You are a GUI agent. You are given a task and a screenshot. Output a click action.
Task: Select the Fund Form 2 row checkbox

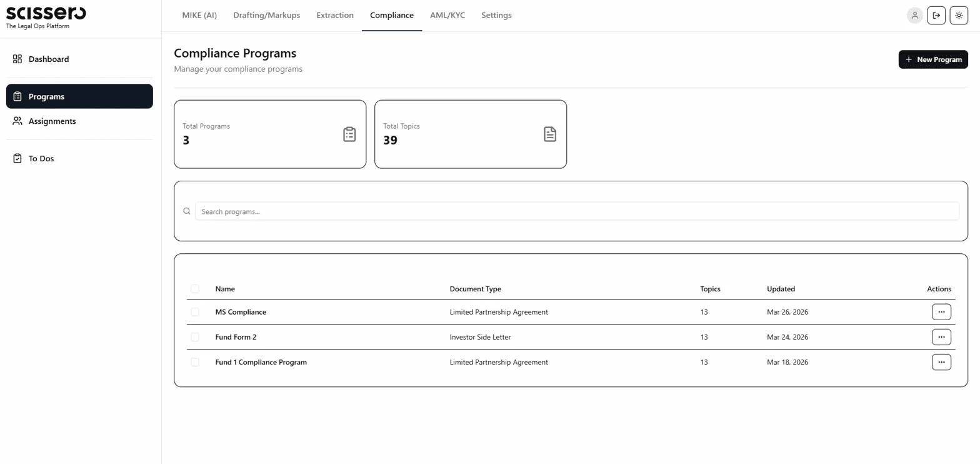click(195, 337)
